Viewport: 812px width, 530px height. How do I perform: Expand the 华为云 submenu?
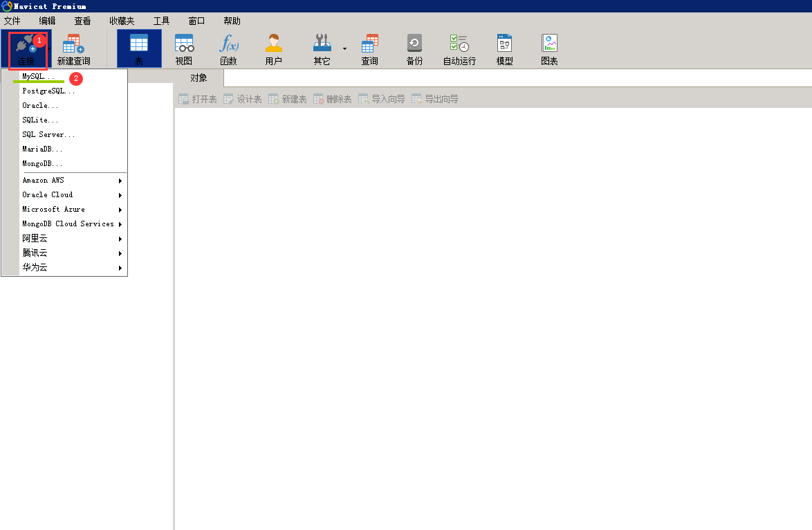[65, 267]
